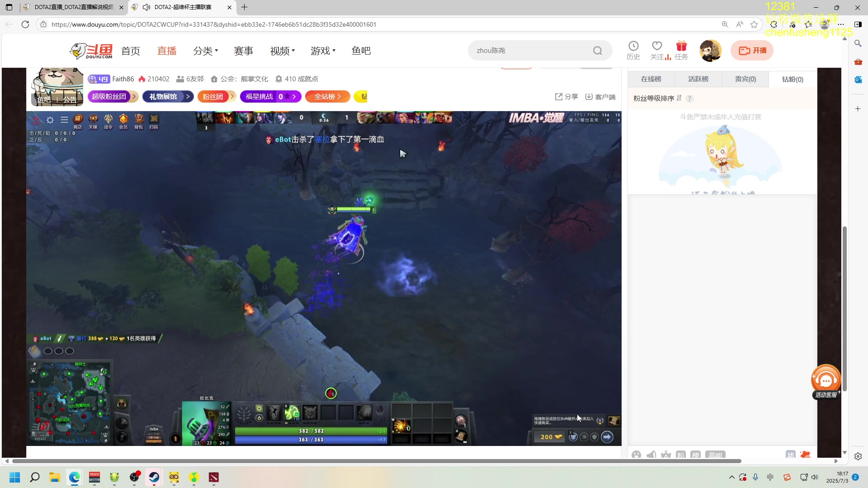Toggle the speaker volume in system tray
The image size is (868, 488).
click(x=815, y=477)
